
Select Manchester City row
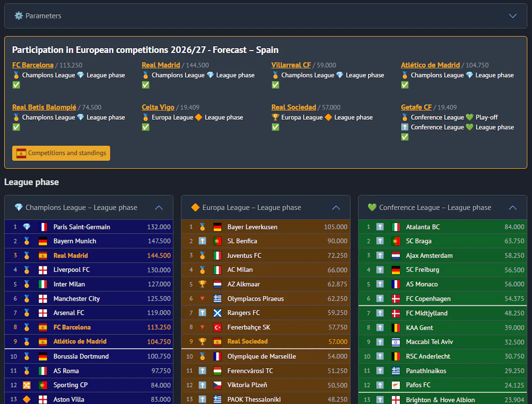(x=89, y=299)
